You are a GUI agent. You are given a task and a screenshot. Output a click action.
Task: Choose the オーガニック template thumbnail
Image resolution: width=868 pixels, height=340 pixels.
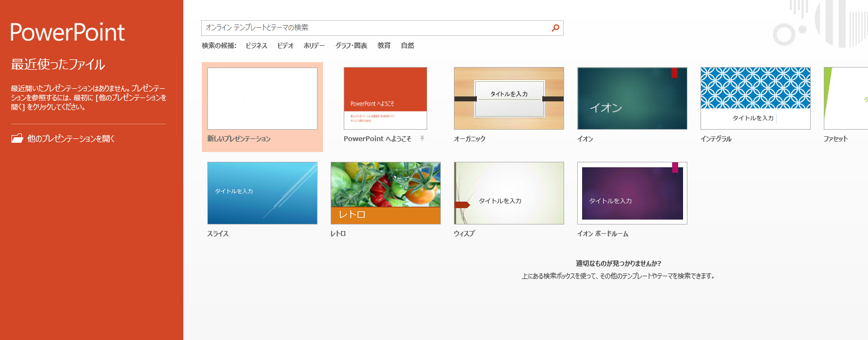pyautogui.click(x=509, y=99)
